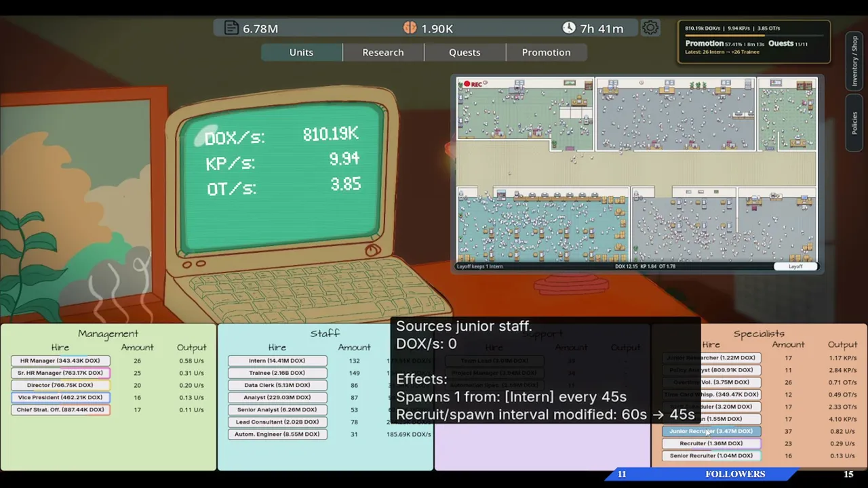Open the Quests tab
The image size is (868, 488).
(465, 52)
